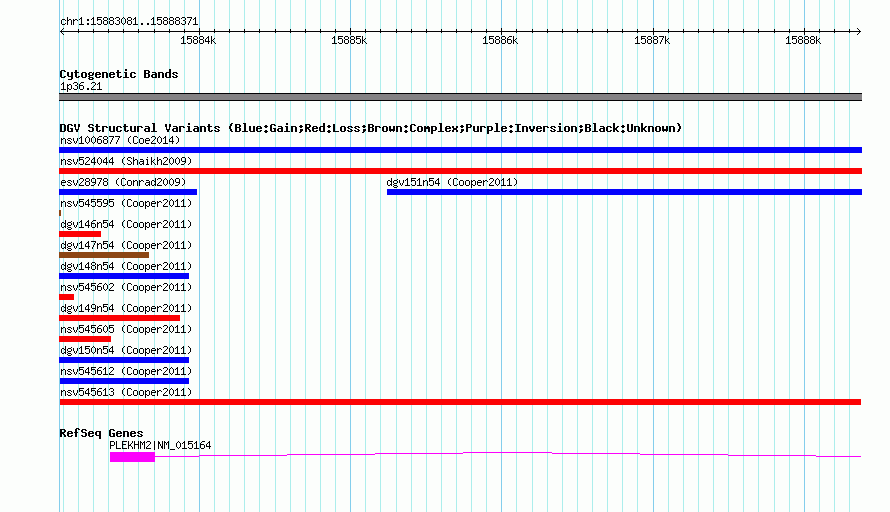Click the esv28978 (Conrad2009) label

click(123, 182)
